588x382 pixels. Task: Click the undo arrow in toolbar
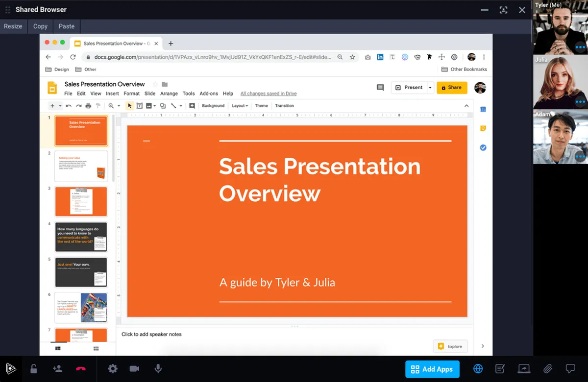pyautogui.click(x=69, y=106)
